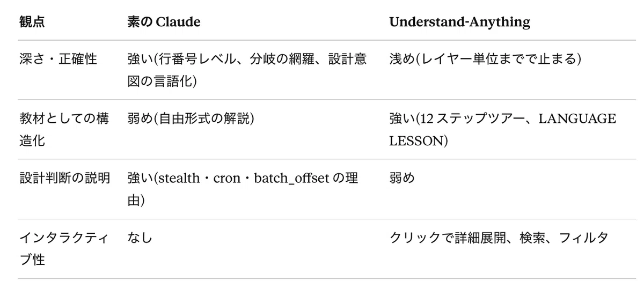Click the なし cell
Image resolution: width=644 pixels, height=289 pixels.
pos(140,238)
